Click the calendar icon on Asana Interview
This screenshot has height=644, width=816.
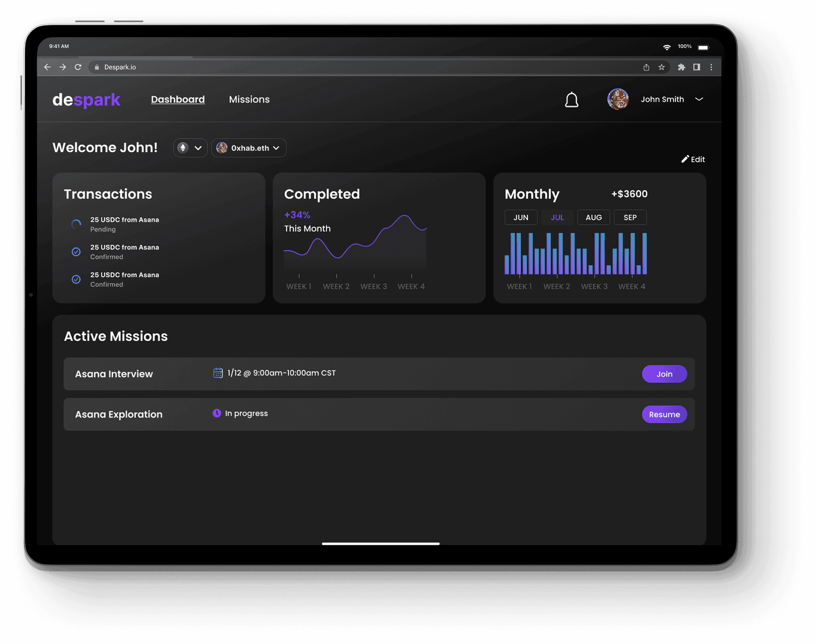click(x=218, y=373)
